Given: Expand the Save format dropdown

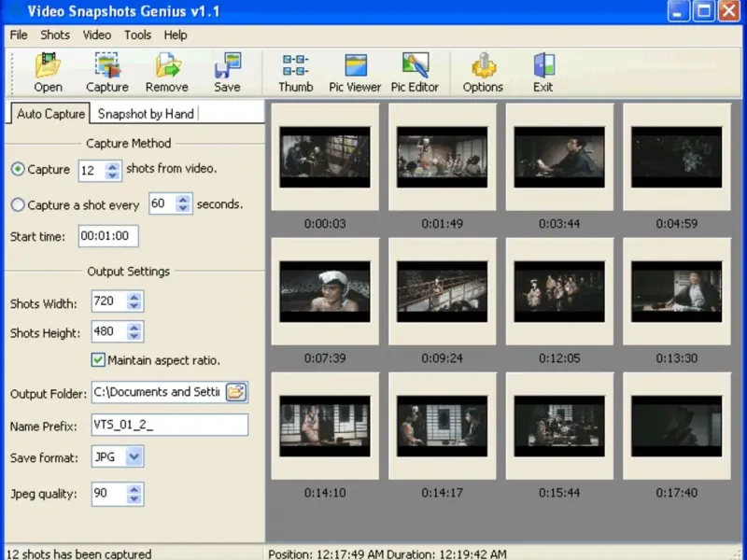Looking at the screenshot, I should [x=134, y=456].
